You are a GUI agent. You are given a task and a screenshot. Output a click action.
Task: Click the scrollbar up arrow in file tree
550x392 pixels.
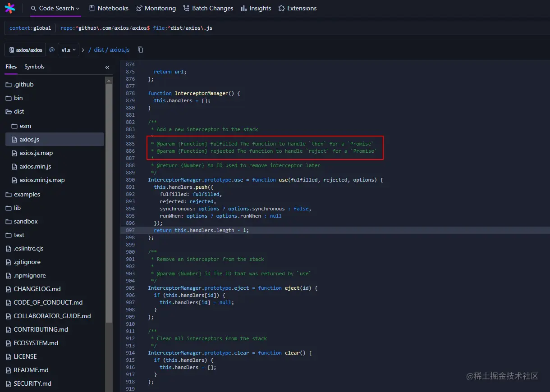[109, 80]
